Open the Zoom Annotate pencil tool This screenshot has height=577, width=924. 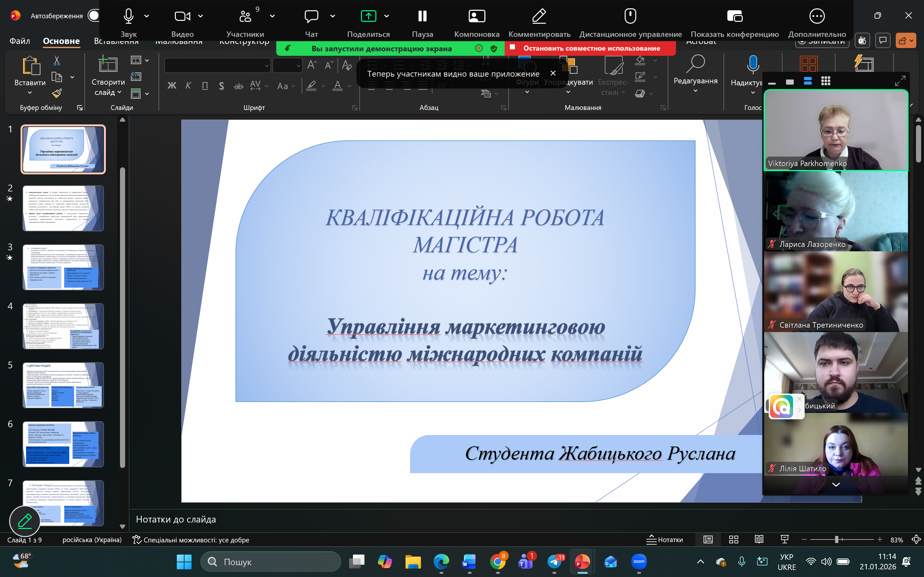(539, 16)
